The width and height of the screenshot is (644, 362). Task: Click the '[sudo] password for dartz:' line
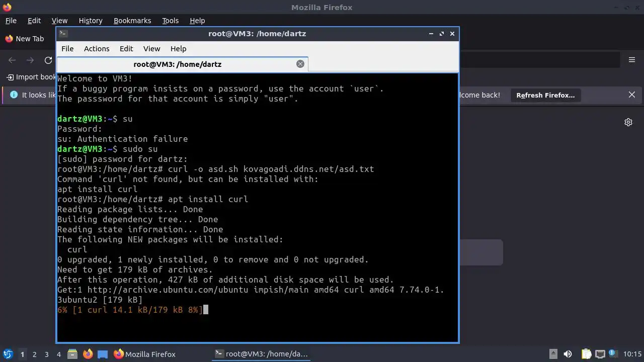coord(122,159)
